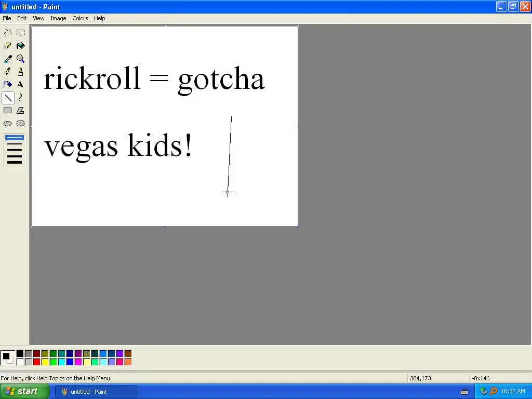Image resolution: width=532 pixels, height=399 pixels.
Task: Click the 'rickroll = gotcha' text on canvas
Action: [x=154, y=80]
